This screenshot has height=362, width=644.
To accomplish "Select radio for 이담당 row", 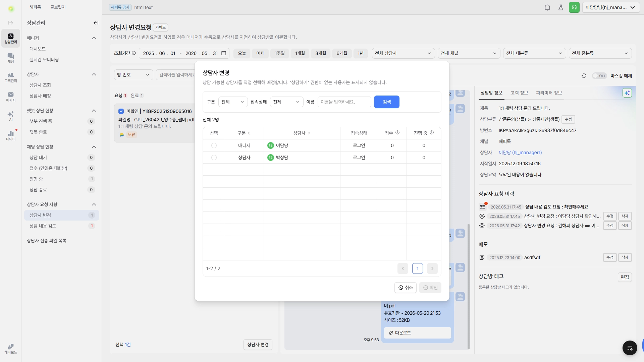I will click(214, 145).
